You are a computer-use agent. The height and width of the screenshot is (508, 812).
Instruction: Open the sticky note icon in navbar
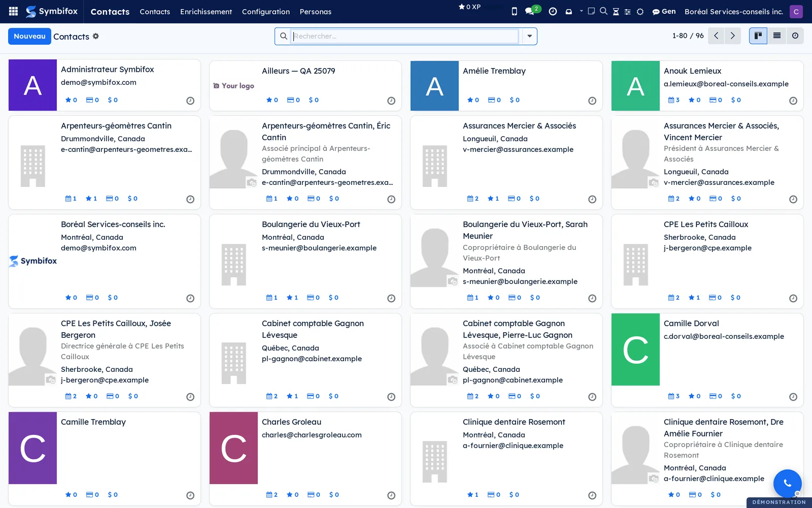[x=591, y=11]
